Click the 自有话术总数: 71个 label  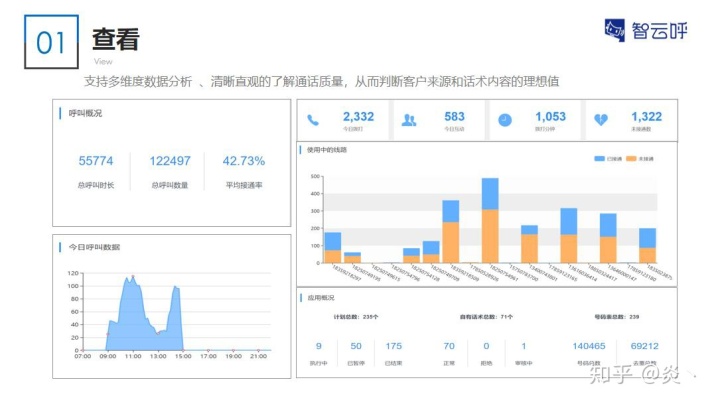coord(486,317)
